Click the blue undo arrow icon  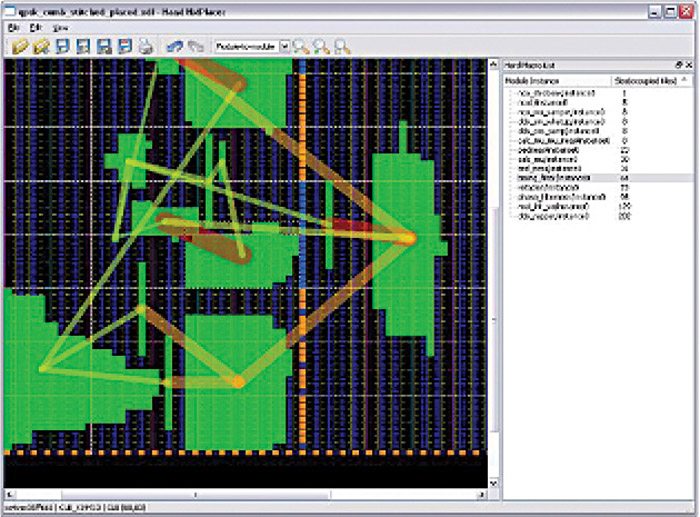coord(174,46)
